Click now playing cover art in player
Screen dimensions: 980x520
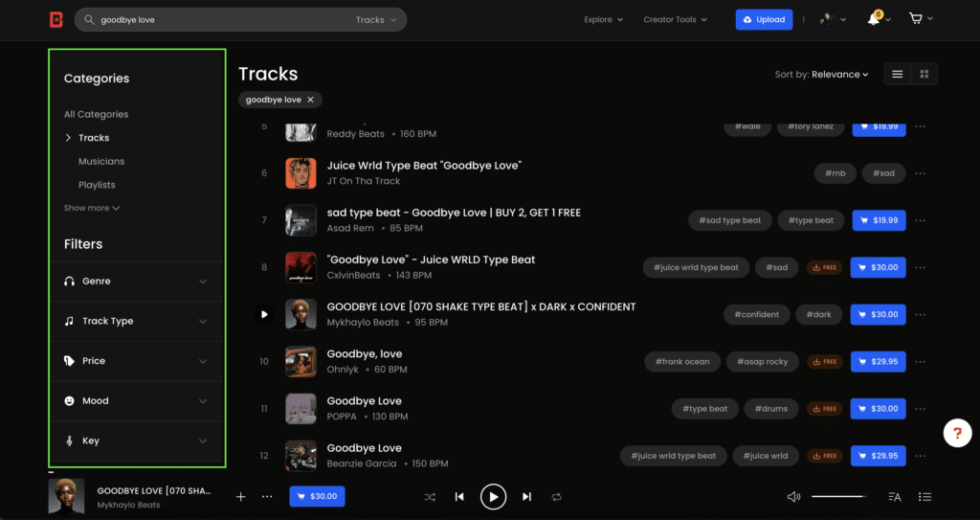pos(66,497)
